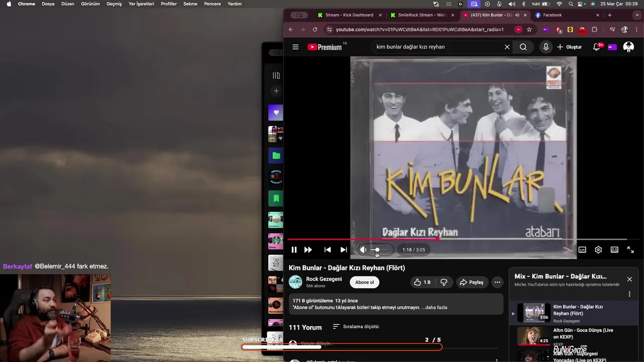644x362 pixels.
Task: Subscribe with the Abone ol button
Action: [x=365, y=282]
